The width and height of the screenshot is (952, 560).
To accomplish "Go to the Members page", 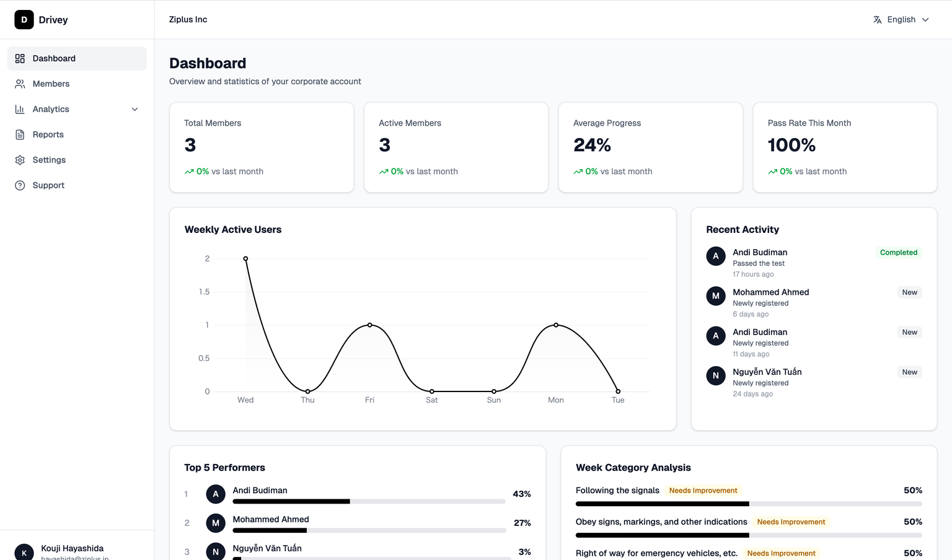I will (x=51, y=84).
